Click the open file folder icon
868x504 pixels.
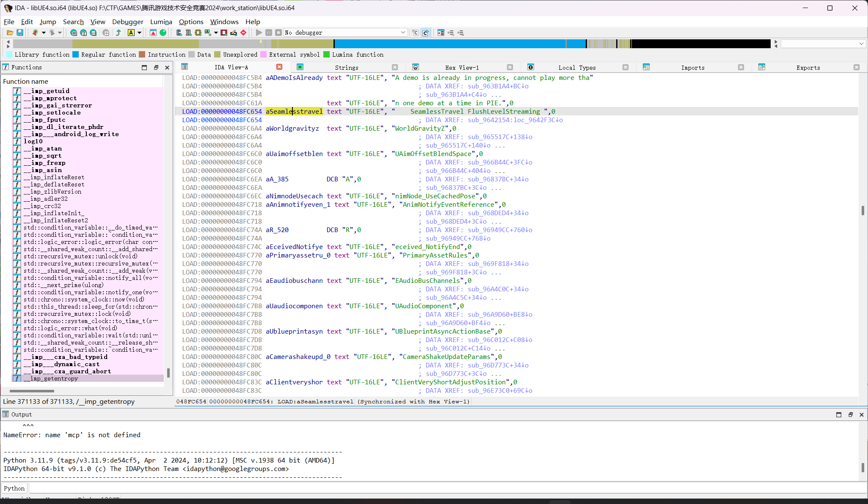click(x=10, y=33)
